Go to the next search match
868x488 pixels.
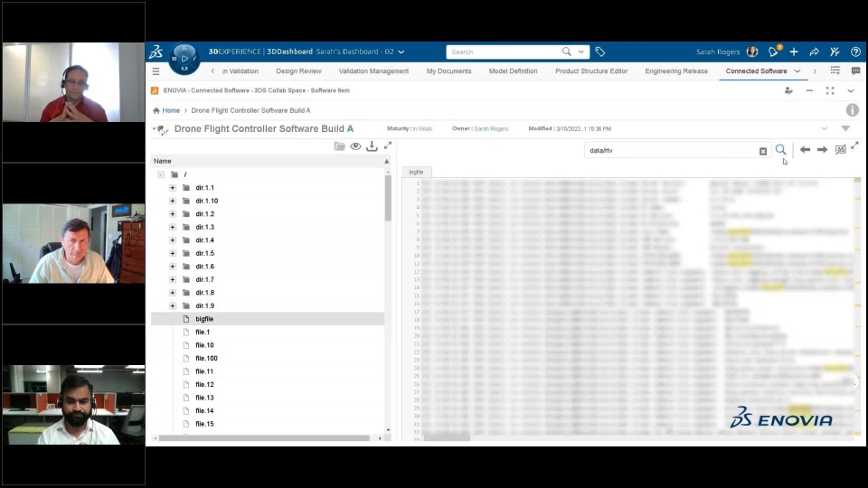click(822, 150)
